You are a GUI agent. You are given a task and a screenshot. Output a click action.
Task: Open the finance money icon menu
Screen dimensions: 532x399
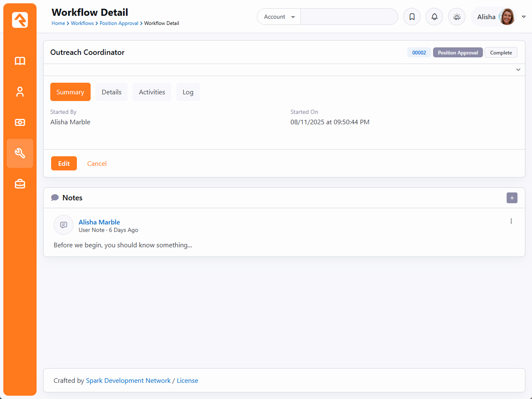pyautogui.click(x=20, y=123)
